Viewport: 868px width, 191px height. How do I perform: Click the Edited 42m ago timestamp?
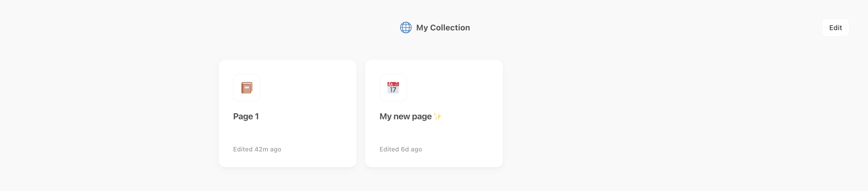(257, 149)
